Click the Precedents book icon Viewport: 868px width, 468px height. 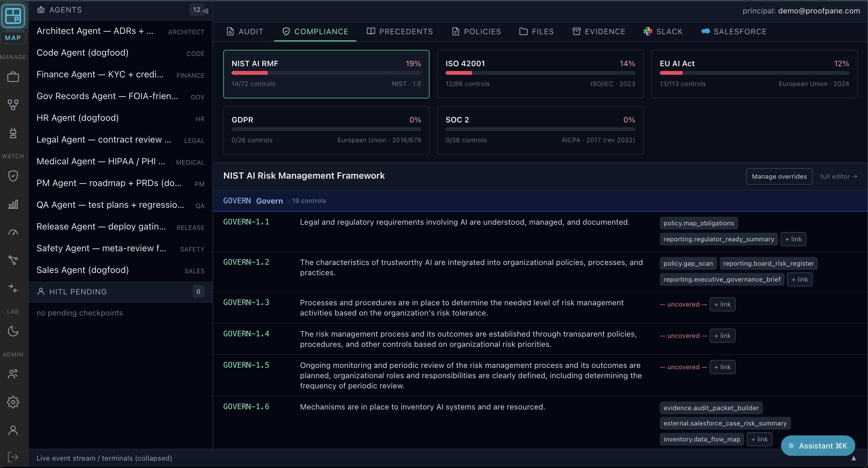371,31
